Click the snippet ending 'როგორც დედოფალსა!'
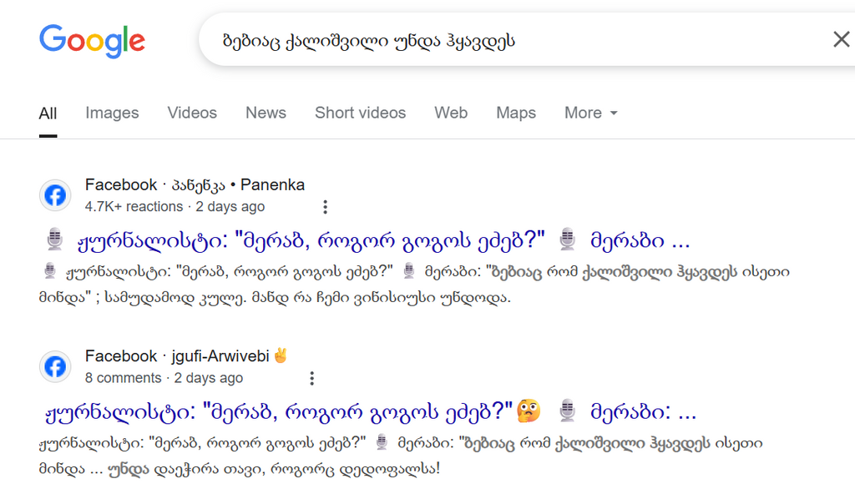 [x=401, y=456]
